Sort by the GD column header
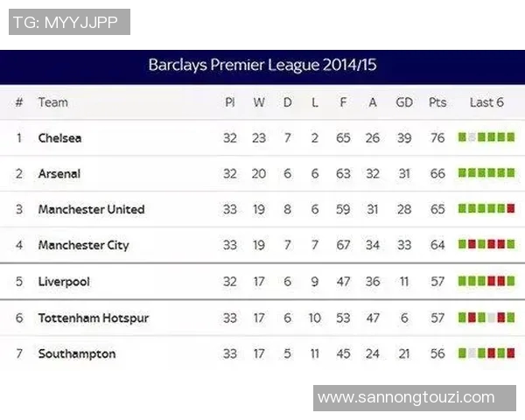Viewport: 525px width, 420px height. 404,102
